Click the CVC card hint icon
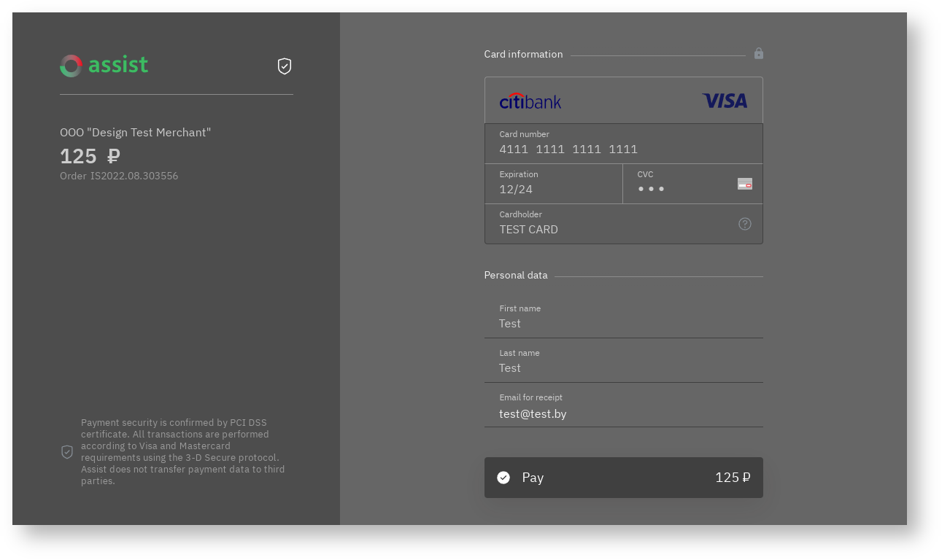This screenshot has width=942, height=560. click(744, 184)
